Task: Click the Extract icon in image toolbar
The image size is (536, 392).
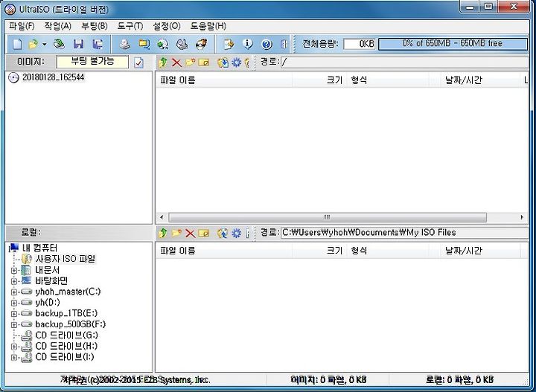Action: point(223,62)
